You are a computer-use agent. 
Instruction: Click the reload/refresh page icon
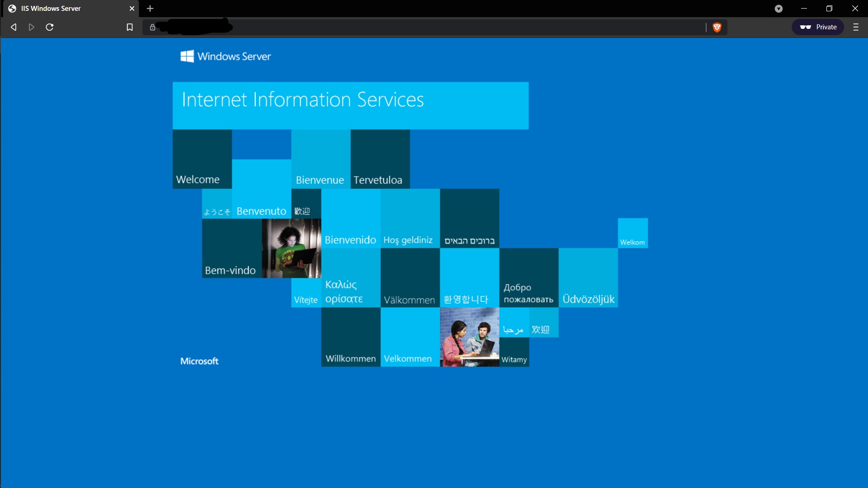tap(50, 27)
